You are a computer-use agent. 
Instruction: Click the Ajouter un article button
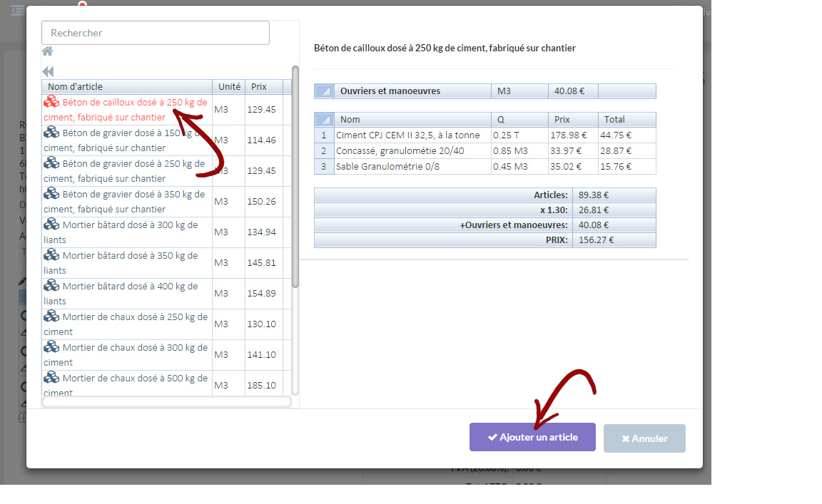tap(532, 437)
